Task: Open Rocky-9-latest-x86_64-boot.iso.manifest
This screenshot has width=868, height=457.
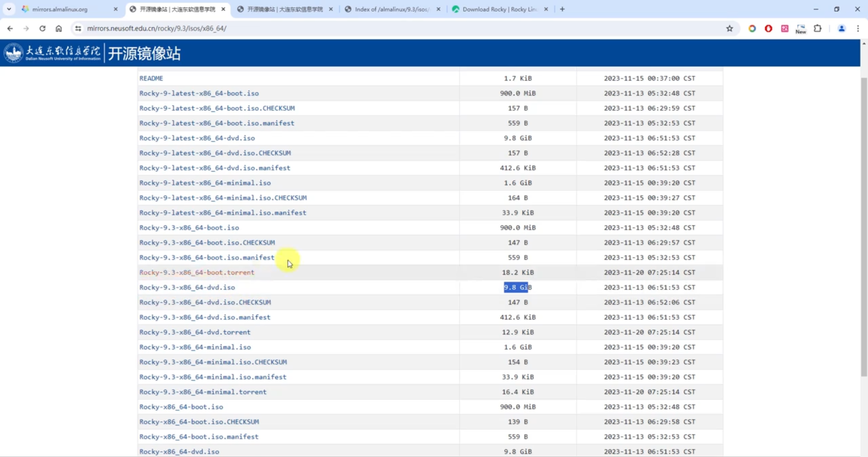Action: [x=217, y=123]
